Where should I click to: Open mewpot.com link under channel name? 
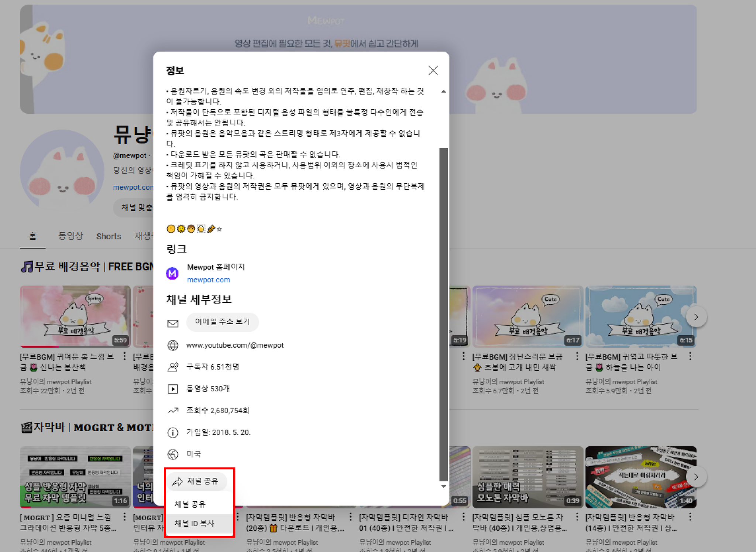(133, 187)
